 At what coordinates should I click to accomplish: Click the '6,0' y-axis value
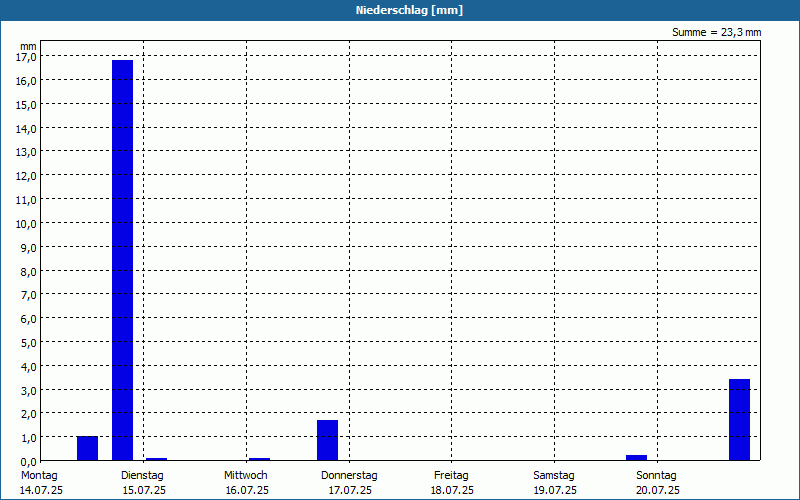coord(28,319)
